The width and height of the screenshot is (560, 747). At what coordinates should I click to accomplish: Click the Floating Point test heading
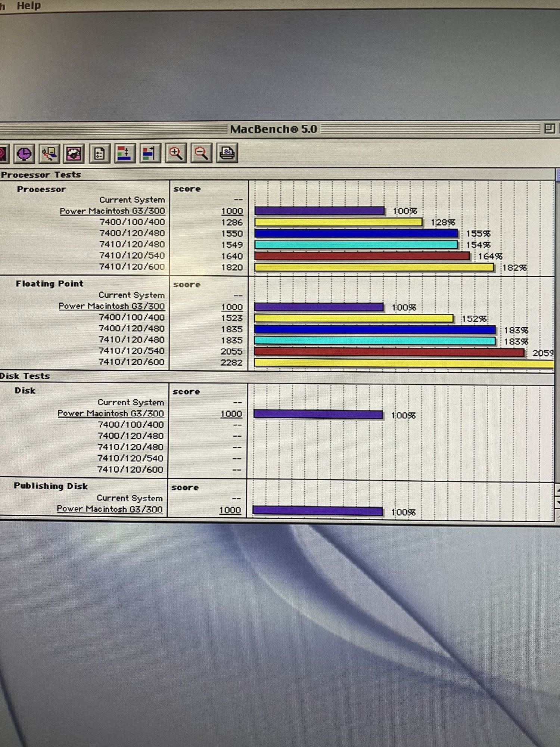50,283
